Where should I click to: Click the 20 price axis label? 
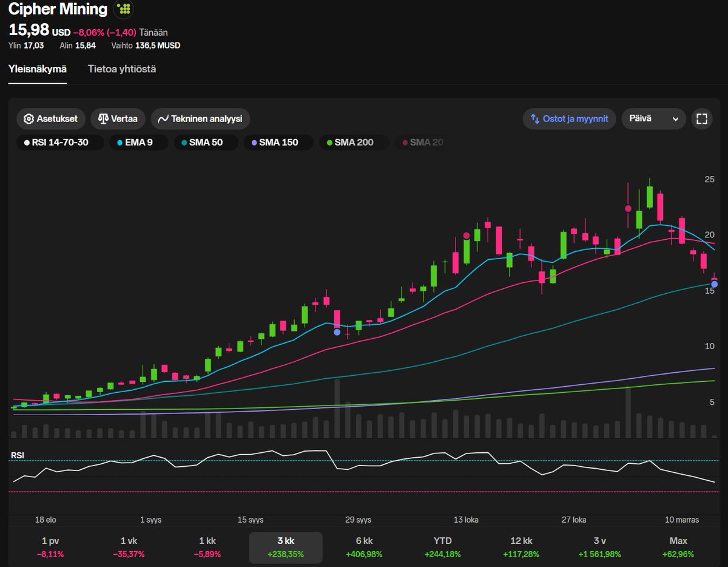[709, 235]
